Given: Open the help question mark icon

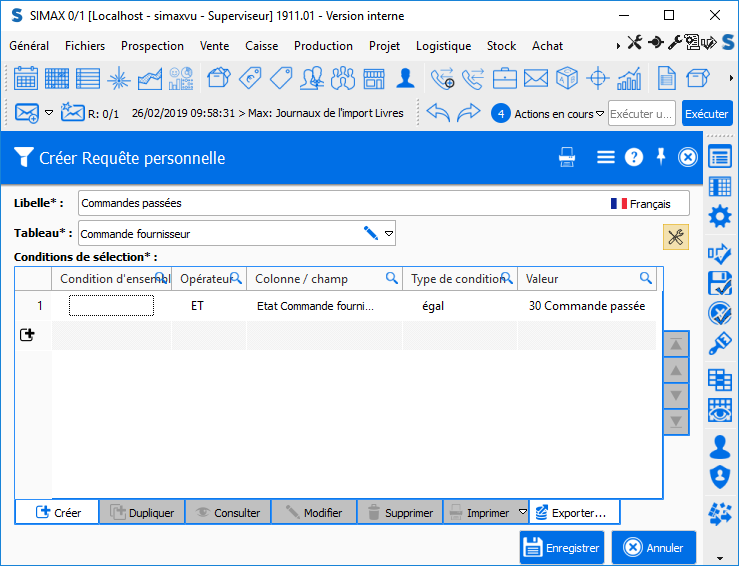Looking at the screenshot, I should point(634,157).
